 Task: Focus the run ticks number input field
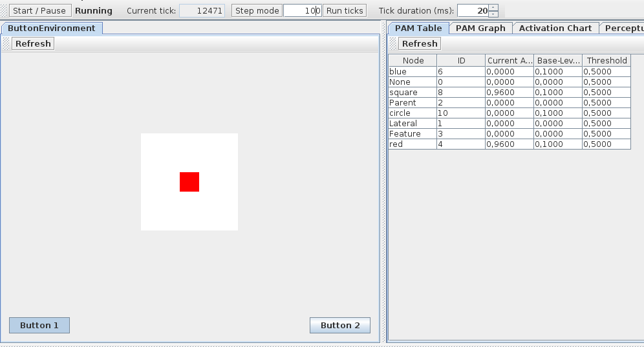coord(302,10)
